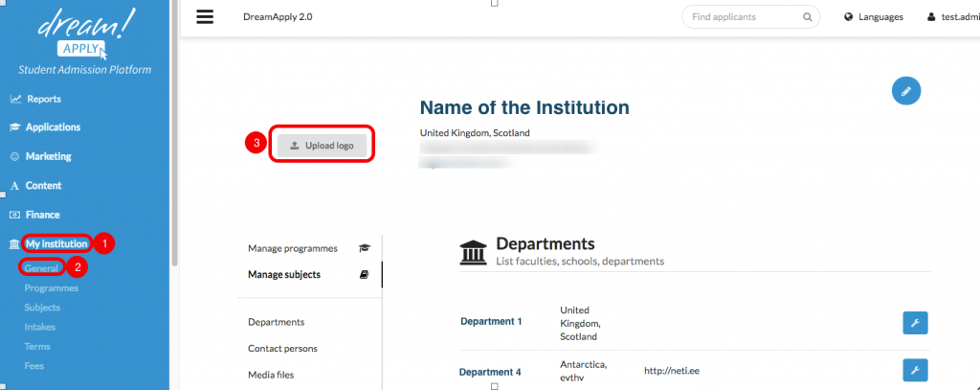The image size is (980, 390).
Task: Click the blue pencil edit icon
Action: pyautogui.click(x=905, y=91)
